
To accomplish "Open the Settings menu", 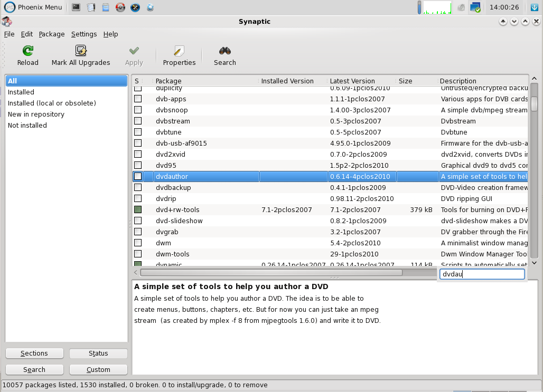I will click(84, 34).
